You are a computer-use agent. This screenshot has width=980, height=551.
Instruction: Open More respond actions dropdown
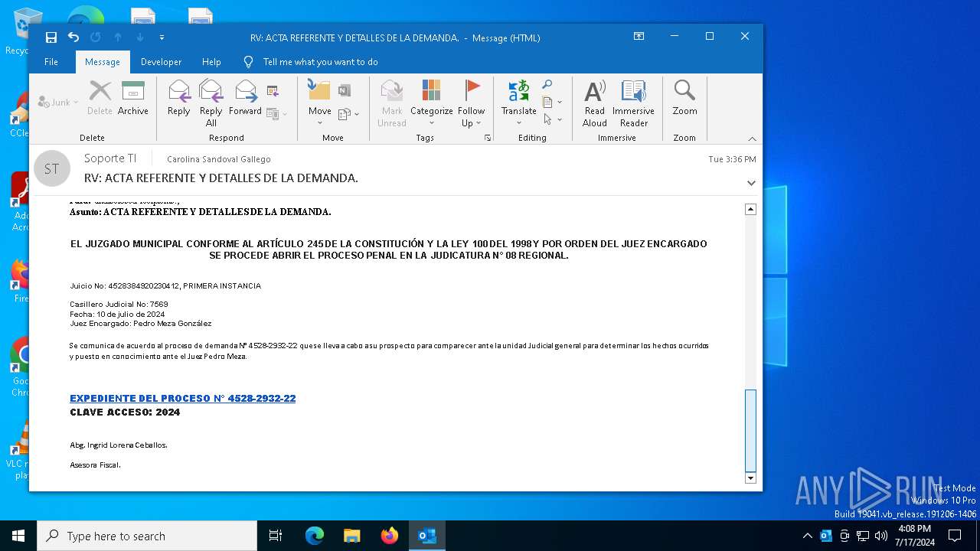click(276, 114)
